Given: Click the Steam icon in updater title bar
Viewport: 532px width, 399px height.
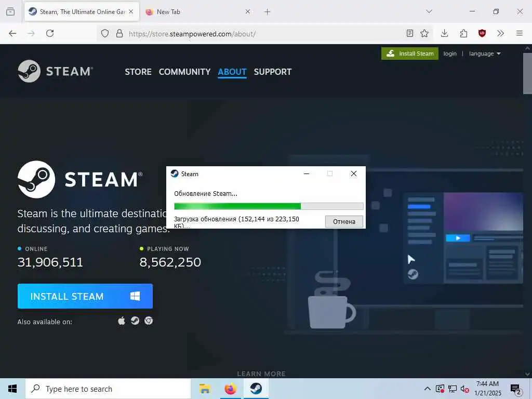Looking at the screenshot, I should (175, 174).
